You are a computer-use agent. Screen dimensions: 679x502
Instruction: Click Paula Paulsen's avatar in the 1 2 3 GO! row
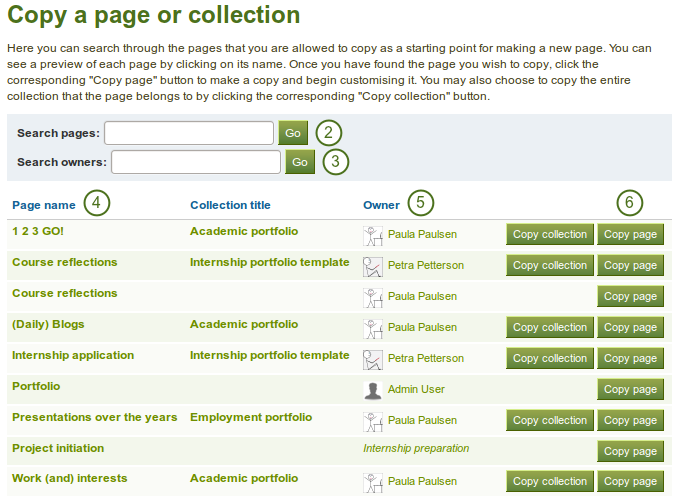(372, 235)
